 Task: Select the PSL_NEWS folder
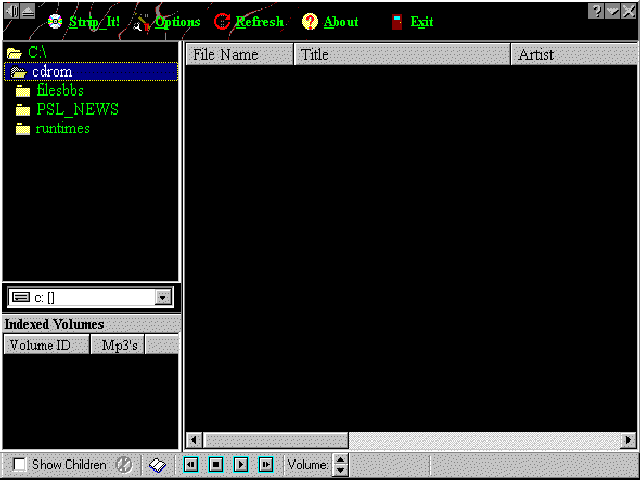coord(76,110)
